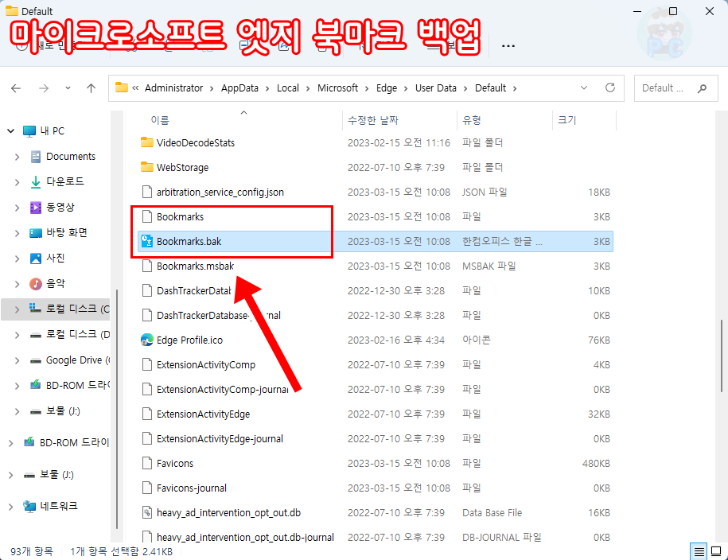Open recent locations dropdown chevron
The width and height of the screenshot is (728, 560).
[68, 87]
